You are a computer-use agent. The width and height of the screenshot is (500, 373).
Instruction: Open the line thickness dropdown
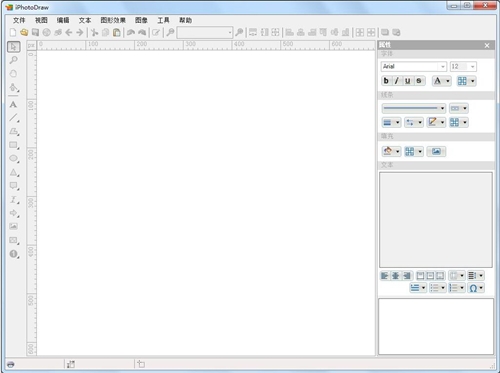pyautogui.click(x=391, y=122)
